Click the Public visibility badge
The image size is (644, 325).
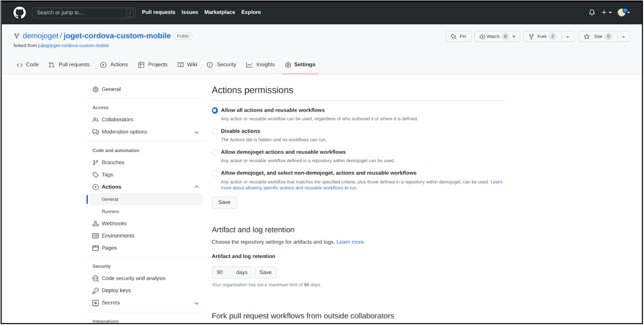(183, 36)
